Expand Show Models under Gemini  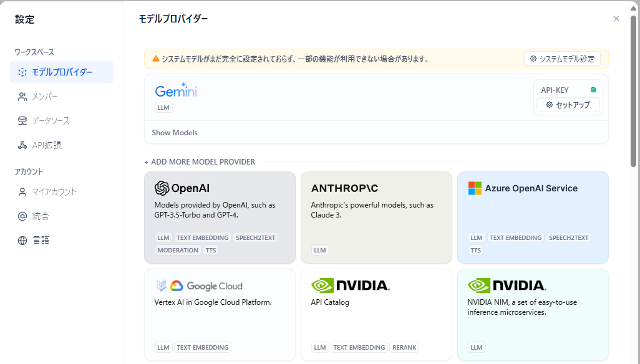pos(175,133)
